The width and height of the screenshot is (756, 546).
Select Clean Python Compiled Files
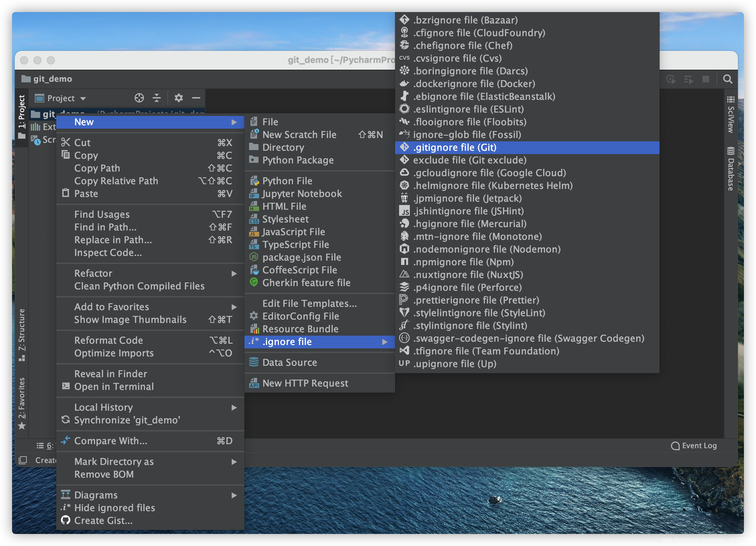click(150, 286)
